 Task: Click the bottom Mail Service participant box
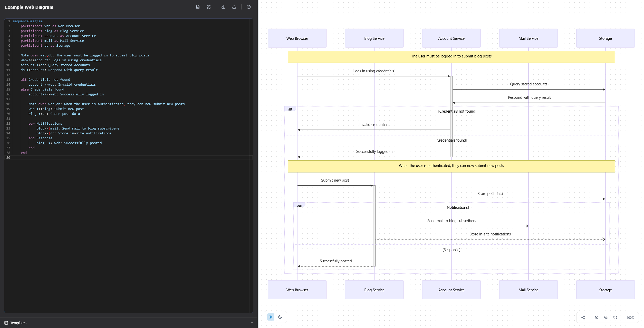point(528,290)
